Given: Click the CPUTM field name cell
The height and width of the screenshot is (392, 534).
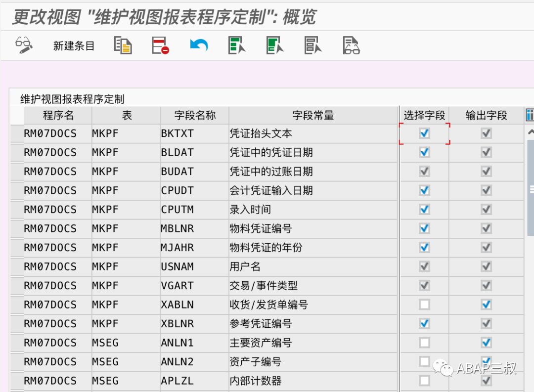Looking at the screenshot, I should point(195,210).
